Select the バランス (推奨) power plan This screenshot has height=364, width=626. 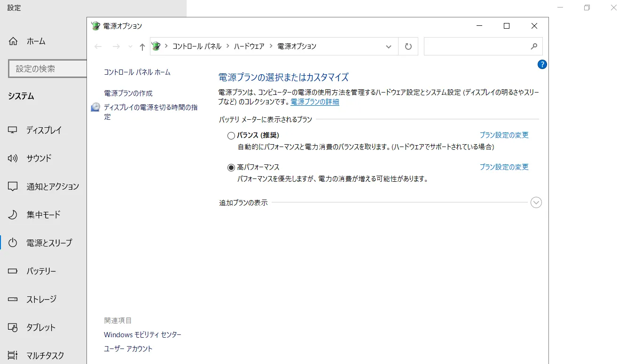point(231,135)
